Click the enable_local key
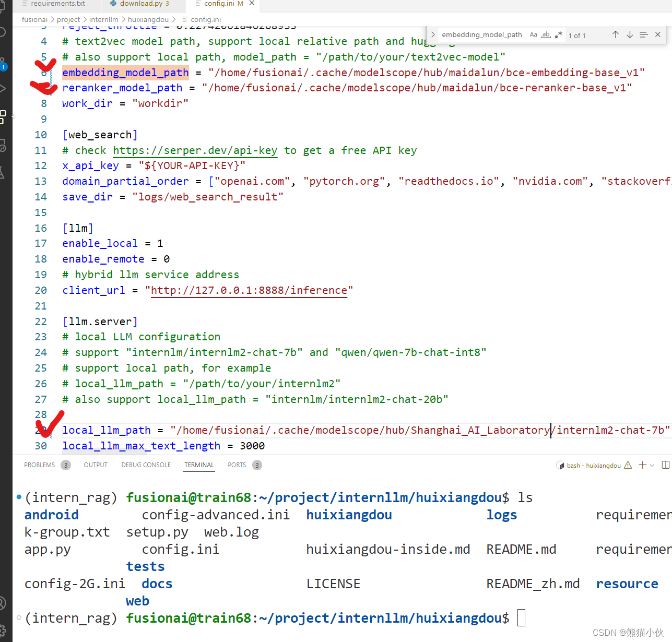The width and height of the screenshot is (672, 642). click(x=100, y=243)
